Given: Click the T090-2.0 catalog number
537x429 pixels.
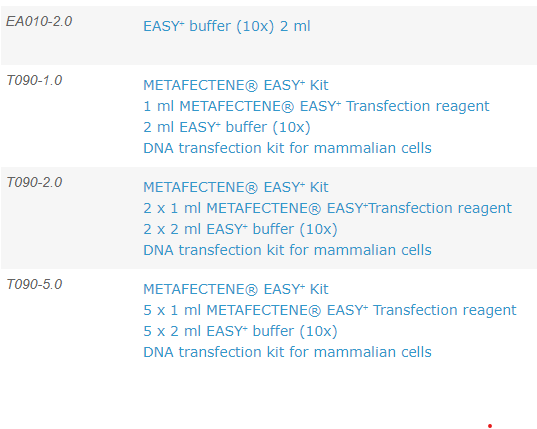Looking at the screenshot, I should coord(34,182).
